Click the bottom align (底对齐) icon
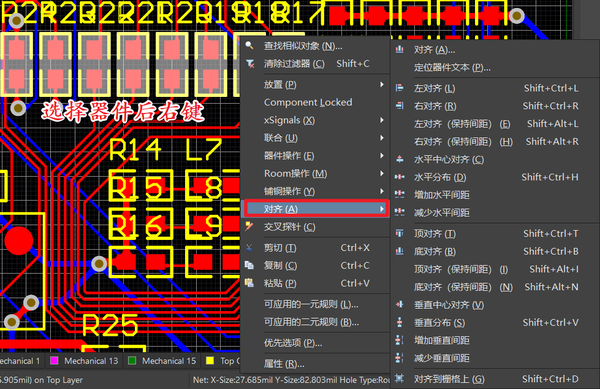This screenshot has width=600, height=389. pyautogui.click(x=399, y=251)
